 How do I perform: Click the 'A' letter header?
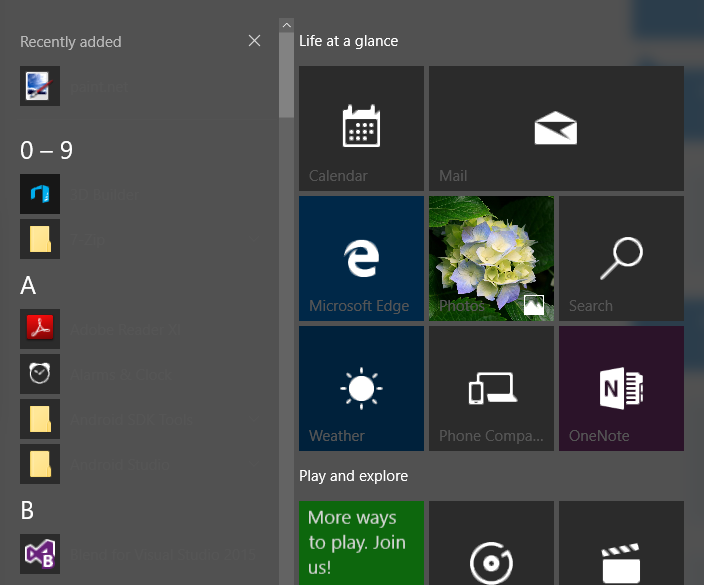pyautogui.click(x=28, y=285)
